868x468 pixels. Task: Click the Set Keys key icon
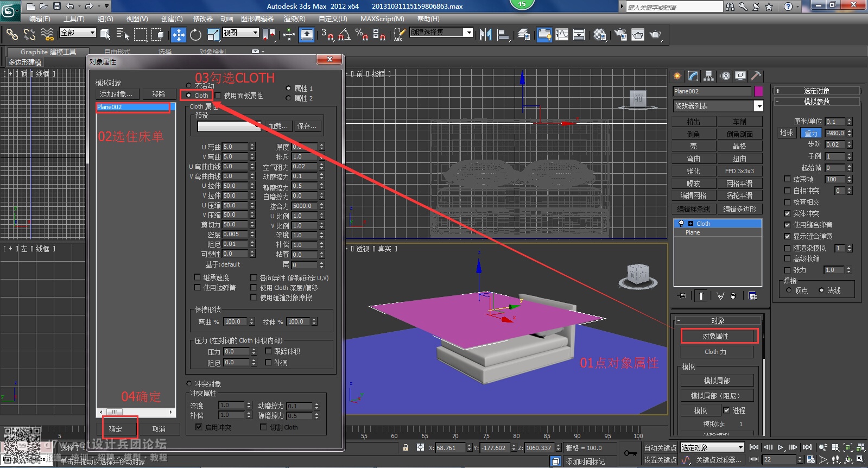point(630,453)
